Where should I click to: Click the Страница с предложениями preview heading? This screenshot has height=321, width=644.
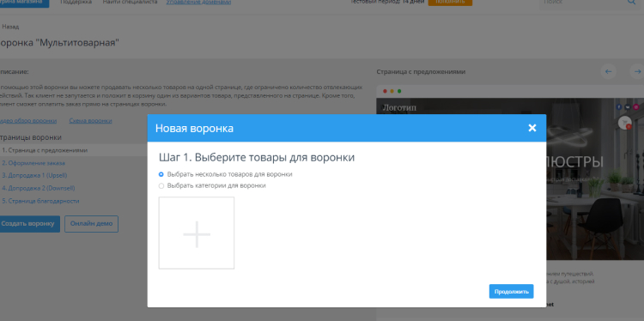[x=421, y=72]
